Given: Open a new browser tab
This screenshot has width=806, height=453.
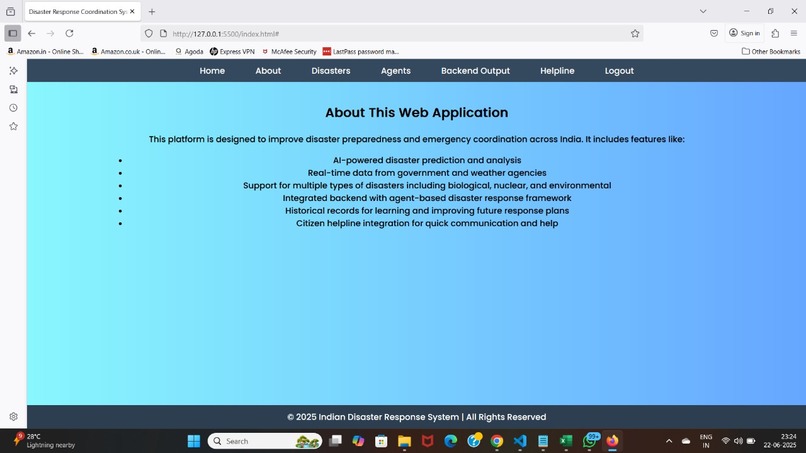Looking at the screenshot, I should point(152,11).
